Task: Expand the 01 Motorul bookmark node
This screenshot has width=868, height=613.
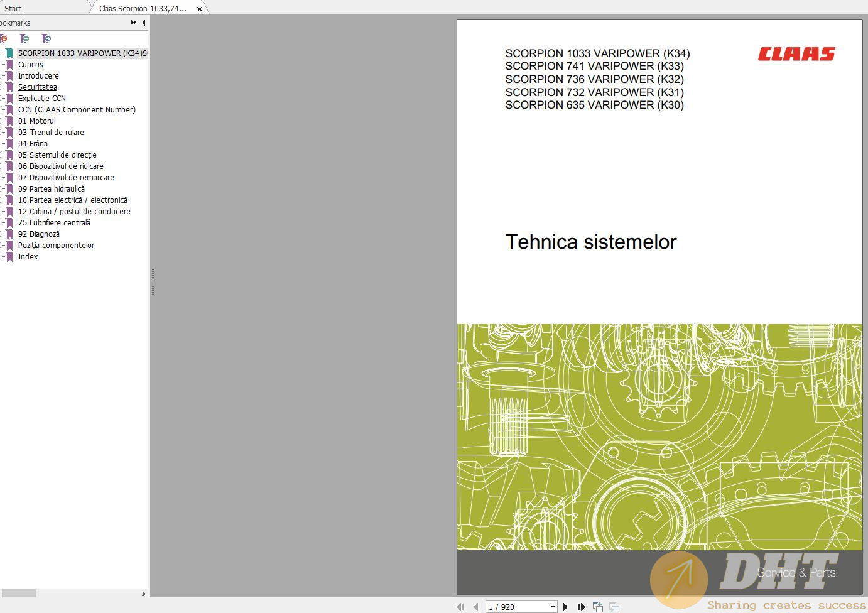Action: [2, 121]
